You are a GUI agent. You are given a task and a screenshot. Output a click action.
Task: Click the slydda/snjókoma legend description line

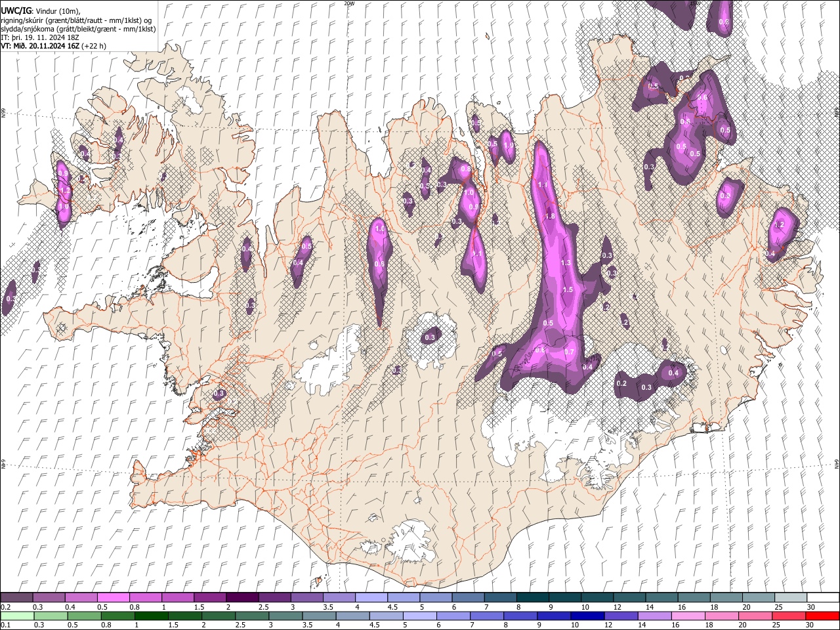tap(78, 30)
